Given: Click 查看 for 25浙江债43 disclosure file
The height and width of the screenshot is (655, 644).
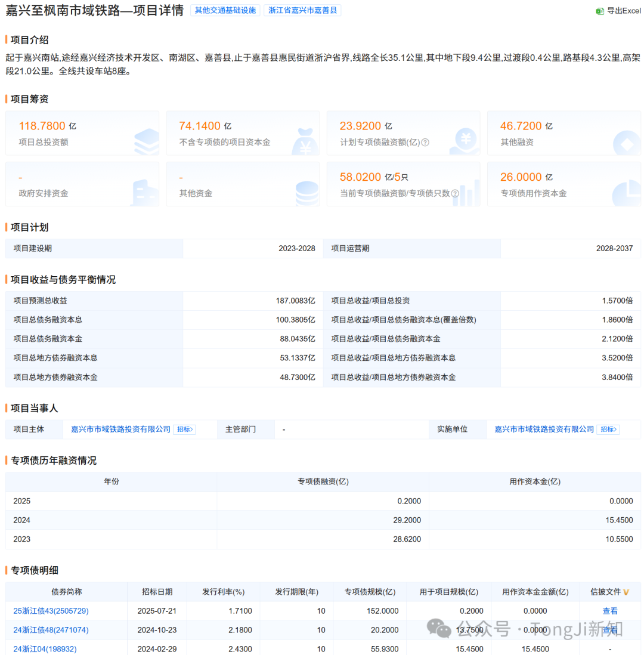Looking at the screenshot, I should [x=610, y=611].
